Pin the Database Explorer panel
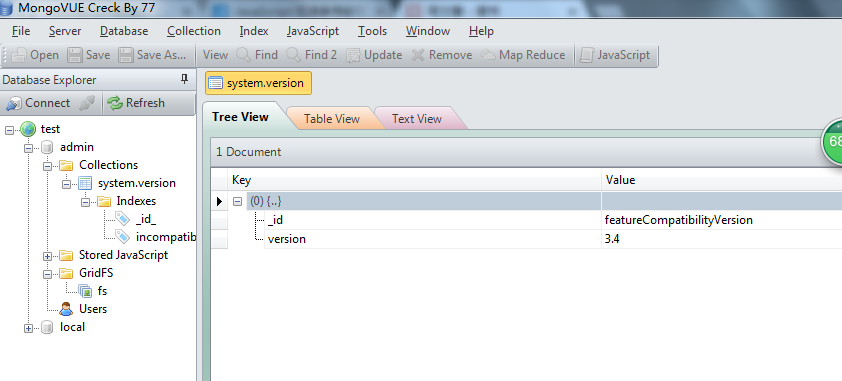 click(185, 79)
